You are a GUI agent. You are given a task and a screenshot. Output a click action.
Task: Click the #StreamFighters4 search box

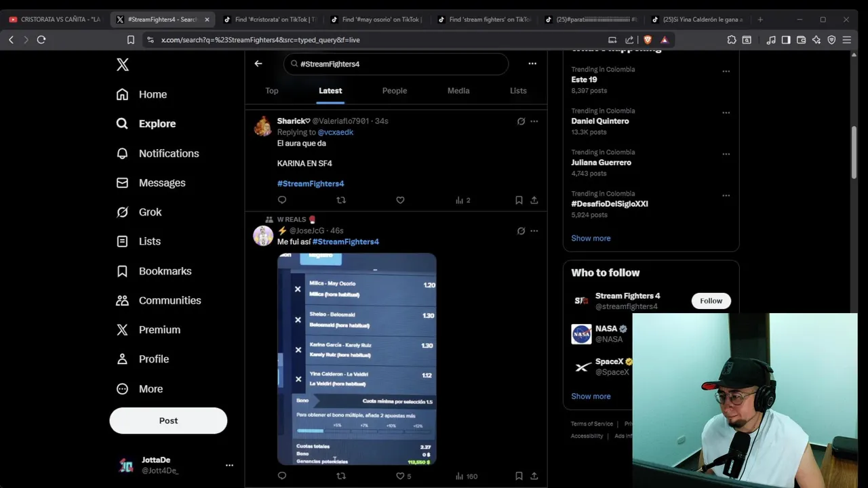(x=396, y=64)
